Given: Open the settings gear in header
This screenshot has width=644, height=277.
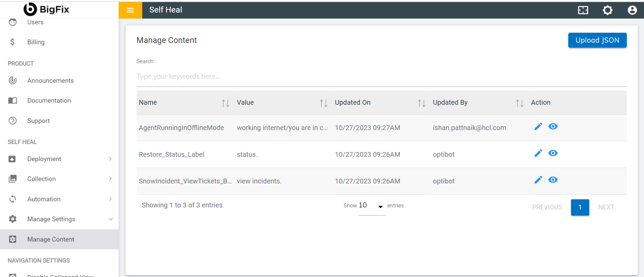Looking at the screenshot, I should coord(608,10).
